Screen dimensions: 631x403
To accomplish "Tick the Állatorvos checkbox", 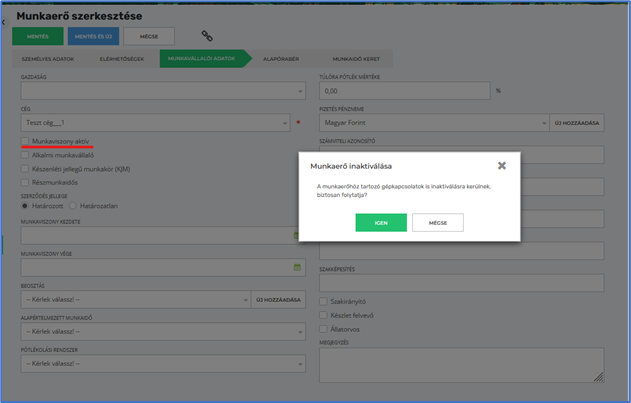I will (324, 328).
